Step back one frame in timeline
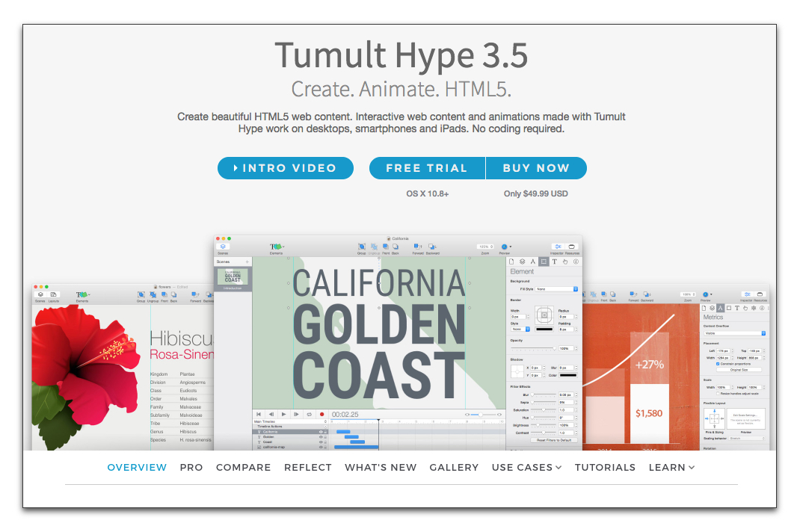The height and width of the screenshot is (532, 800). pos(271,414)
